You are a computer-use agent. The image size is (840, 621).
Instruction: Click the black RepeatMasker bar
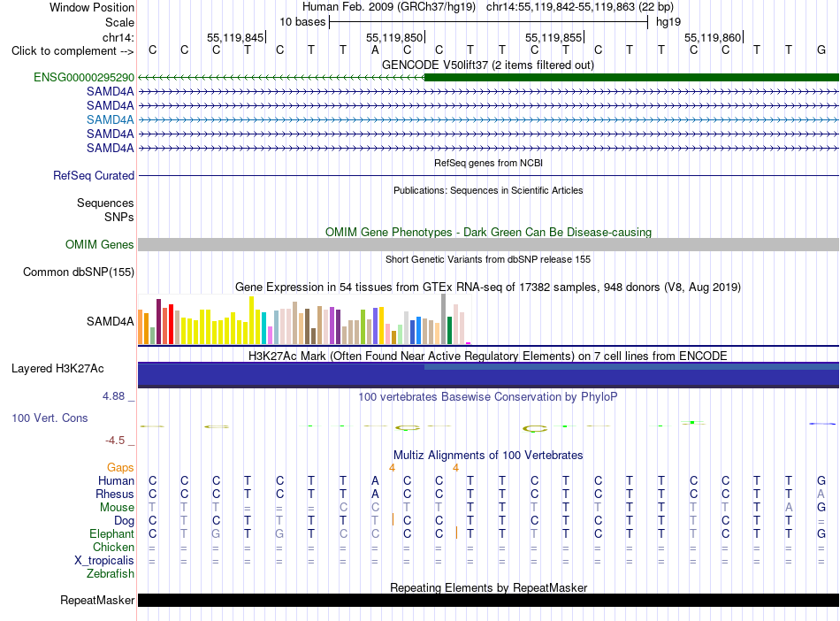[488, 600]
